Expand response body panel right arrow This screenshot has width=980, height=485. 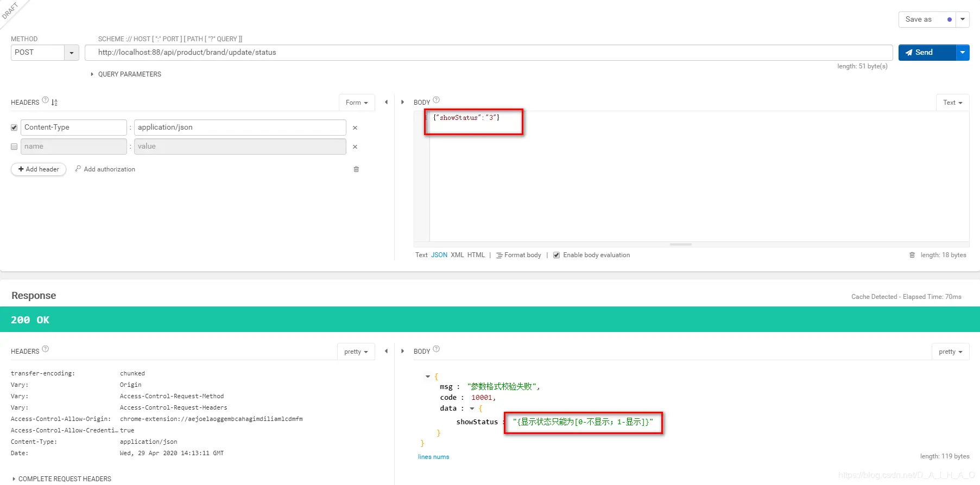(x=402, y=351)
